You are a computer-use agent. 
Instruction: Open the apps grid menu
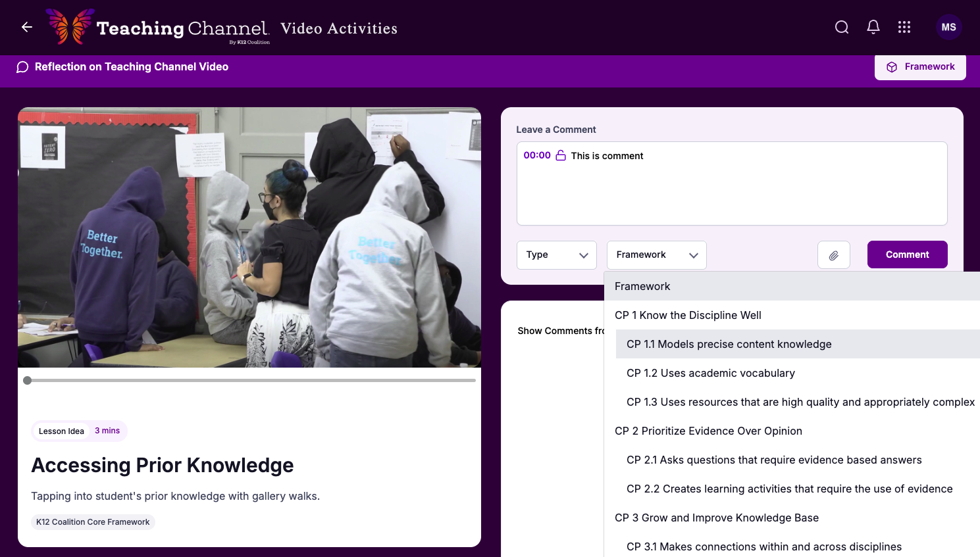point(904,27)
